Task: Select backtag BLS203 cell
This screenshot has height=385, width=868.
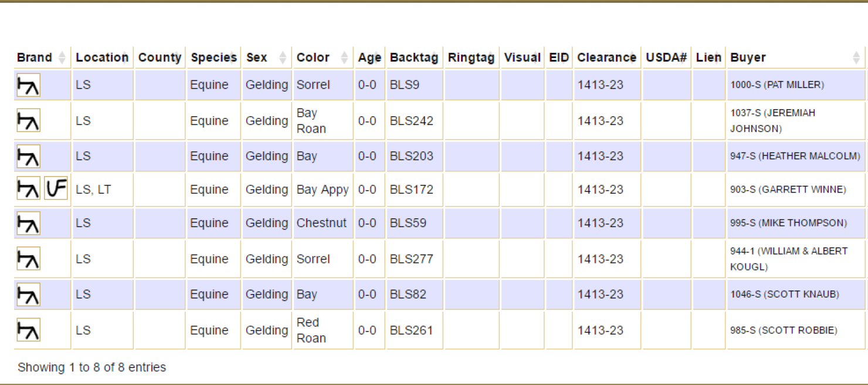Action: click(415, 156)
